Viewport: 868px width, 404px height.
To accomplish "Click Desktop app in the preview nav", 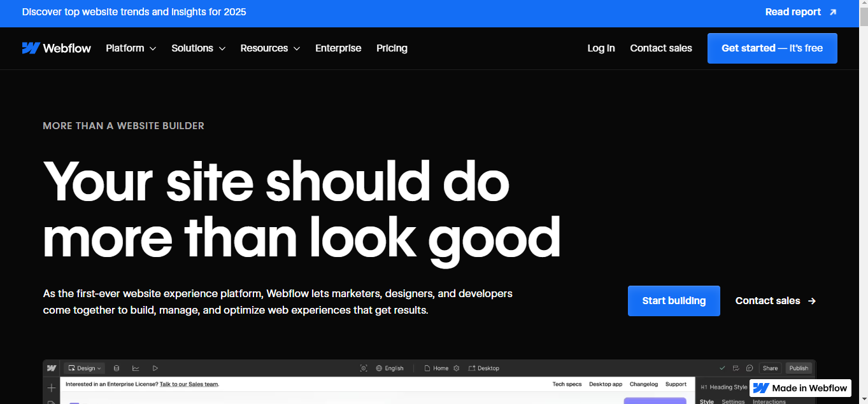I will click(606, 384).
